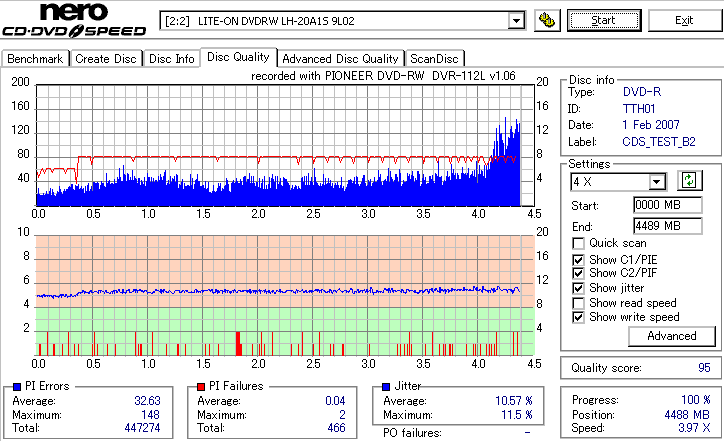
Task: Enable Show read speed checkbox
Action: pyautogui.click(x=578, y=303)
